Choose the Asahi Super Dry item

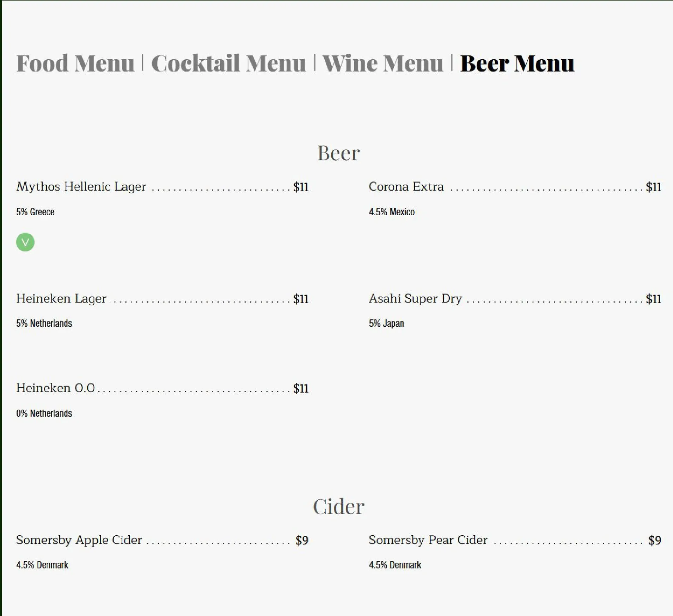415,298
